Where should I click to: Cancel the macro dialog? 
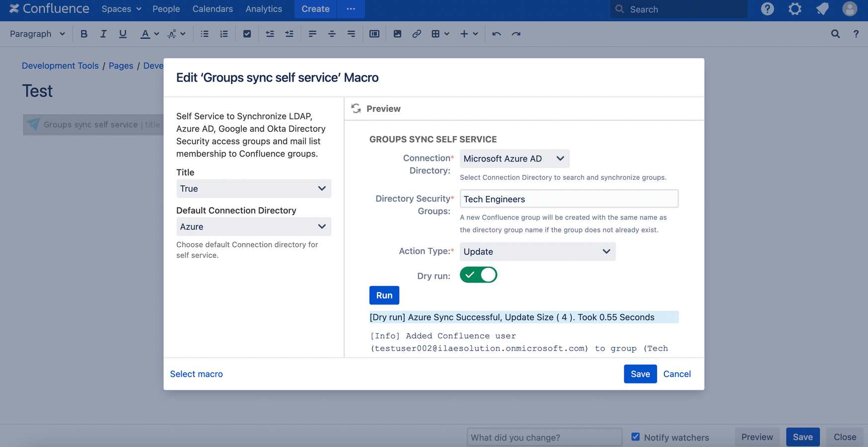(677, 374)
